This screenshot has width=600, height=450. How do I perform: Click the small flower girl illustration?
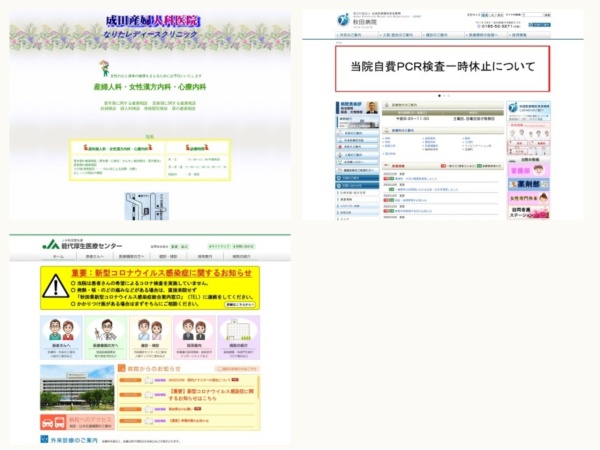[103, 68]
